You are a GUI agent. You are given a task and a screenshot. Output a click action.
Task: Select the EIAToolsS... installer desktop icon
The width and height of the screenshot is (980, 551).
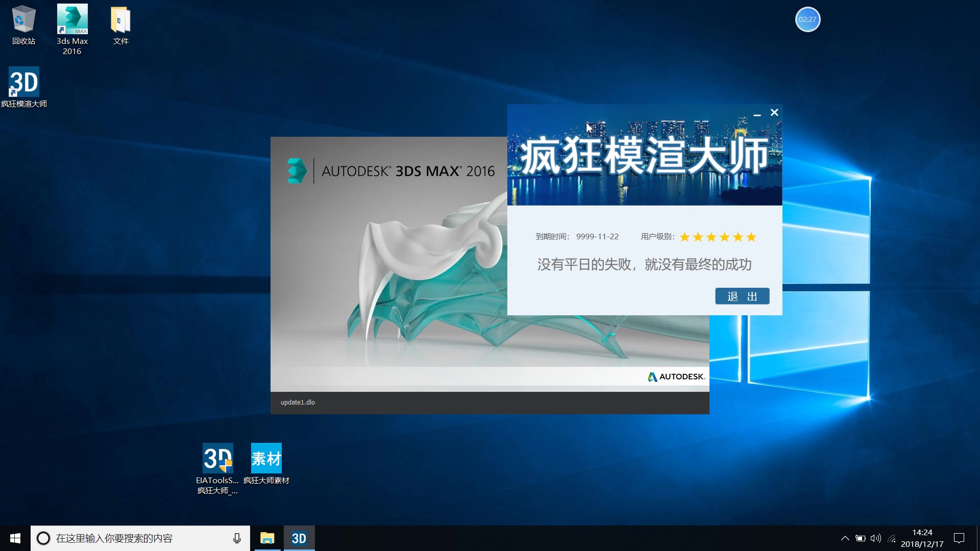[x=217, y=469]
